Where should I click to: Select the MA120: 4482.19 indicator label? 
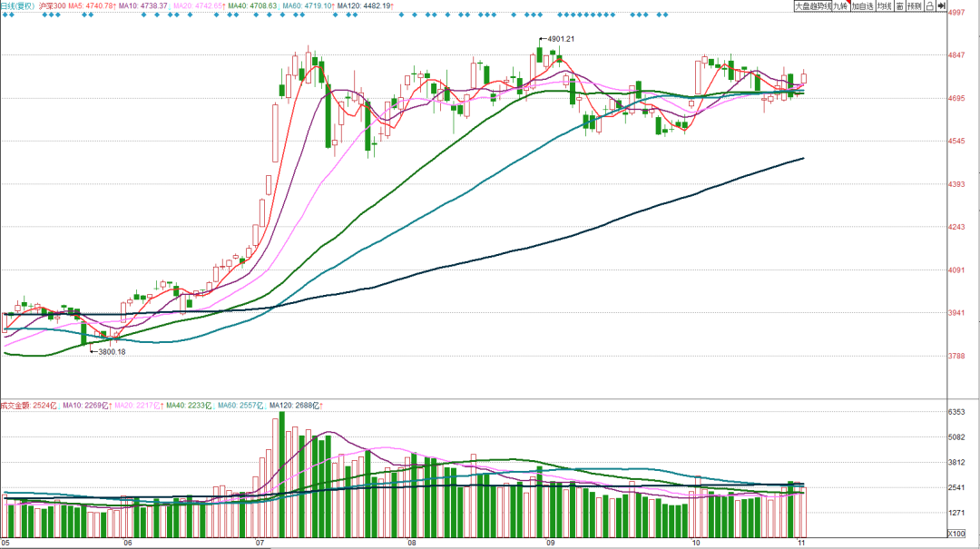366,5
